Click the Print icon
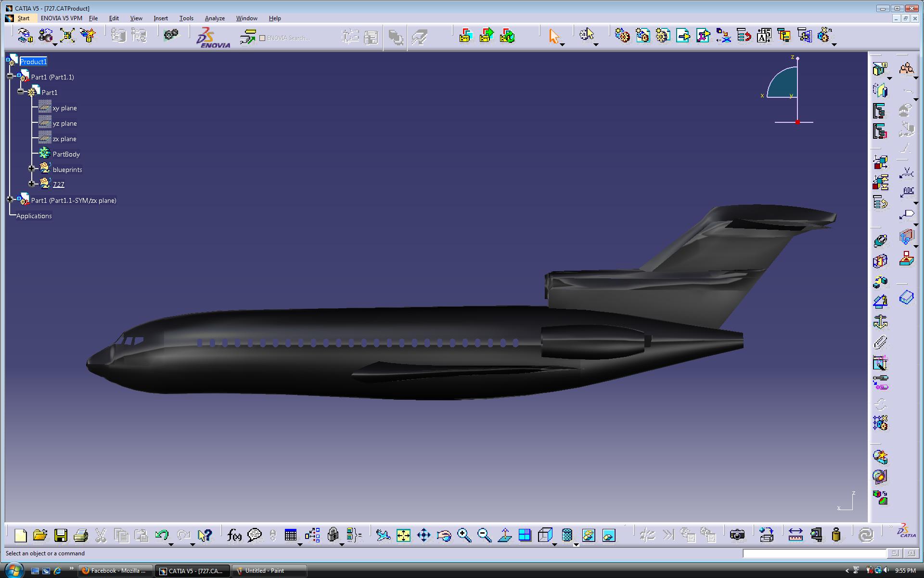The height and width of the screenshot is (578, 924). tap(81, 535)
